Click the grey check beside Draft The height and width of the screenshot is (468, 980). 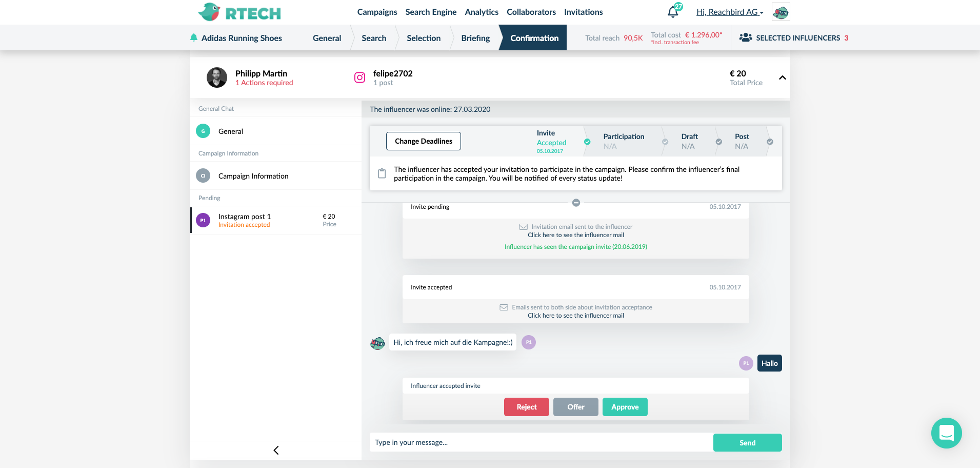tap(719, 142)
